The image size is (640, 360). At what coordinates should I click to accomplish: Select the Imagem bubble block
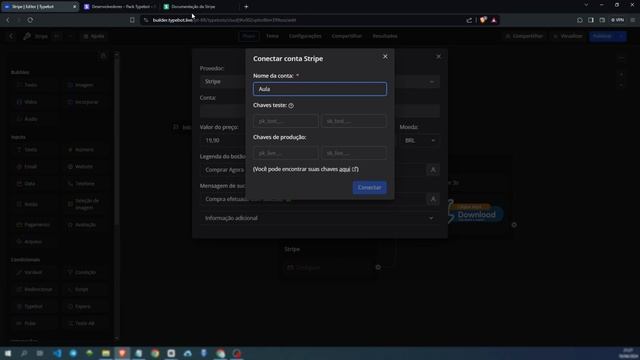tap(84, 85)
